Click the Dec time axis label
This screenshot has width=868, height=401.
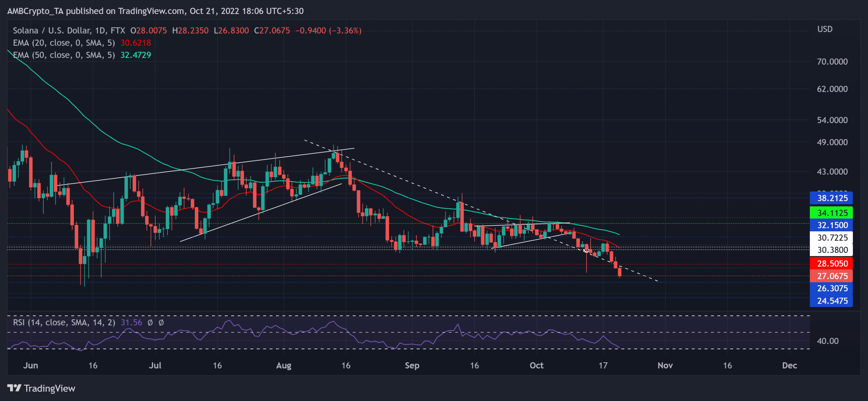click(789, 365)
